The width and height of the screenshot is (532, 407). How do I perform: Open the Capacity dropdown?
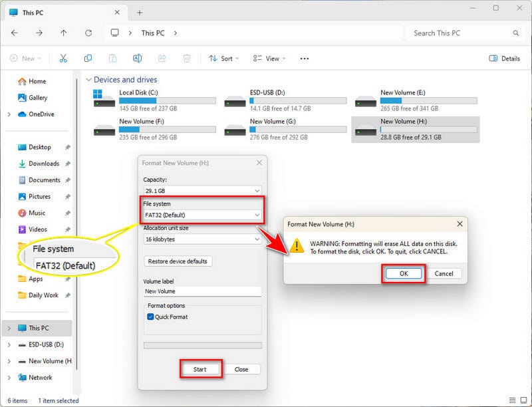(x=203, y=191)
